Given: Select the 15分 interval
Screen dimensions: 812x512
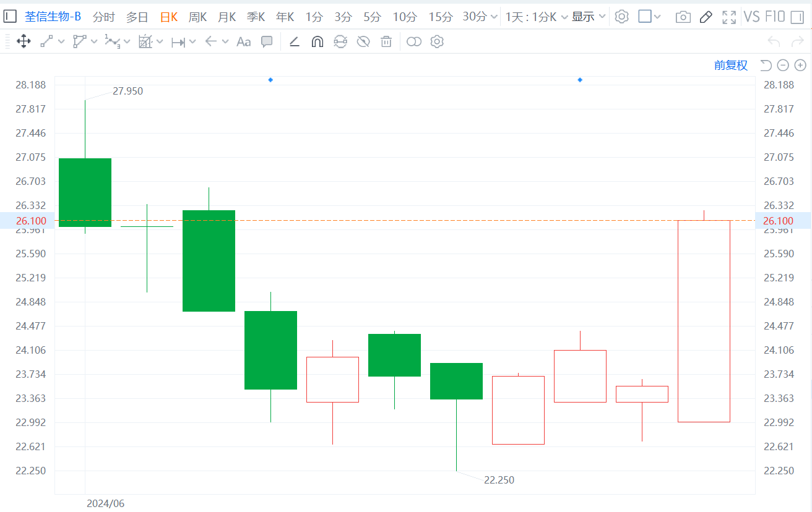Looking at the screenshot, I should coord(441,17).
